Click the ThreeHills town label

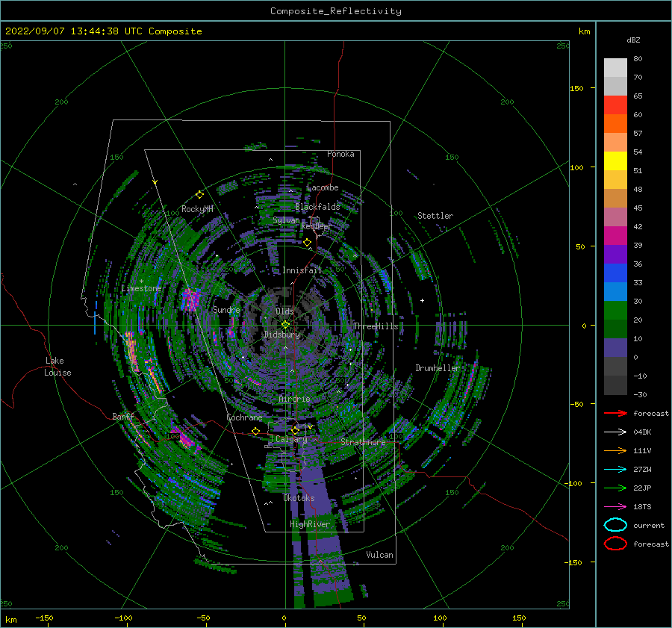(376, 326)
